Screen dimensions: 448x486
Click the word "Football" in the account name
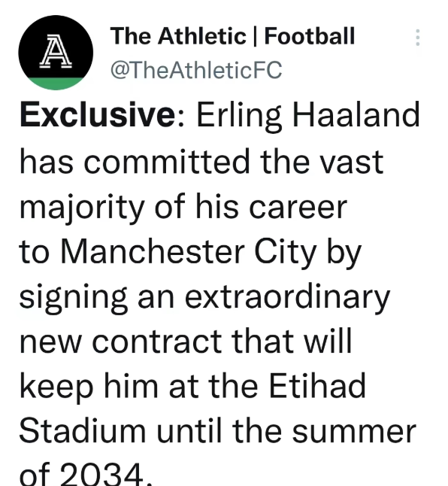[x=309, y=36]
